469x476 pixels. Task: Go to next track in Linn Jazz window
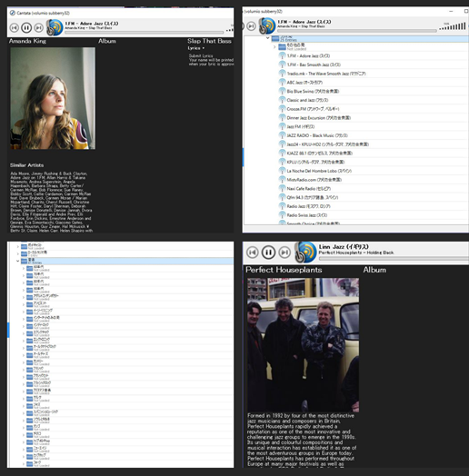(x=284, y=253)
